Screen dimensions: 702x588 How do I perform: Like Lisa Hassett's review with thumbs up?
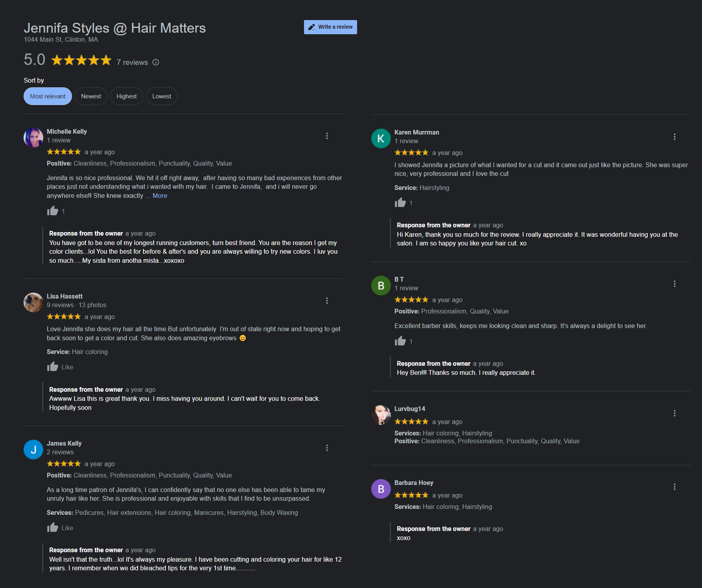(x=53, y=367)
